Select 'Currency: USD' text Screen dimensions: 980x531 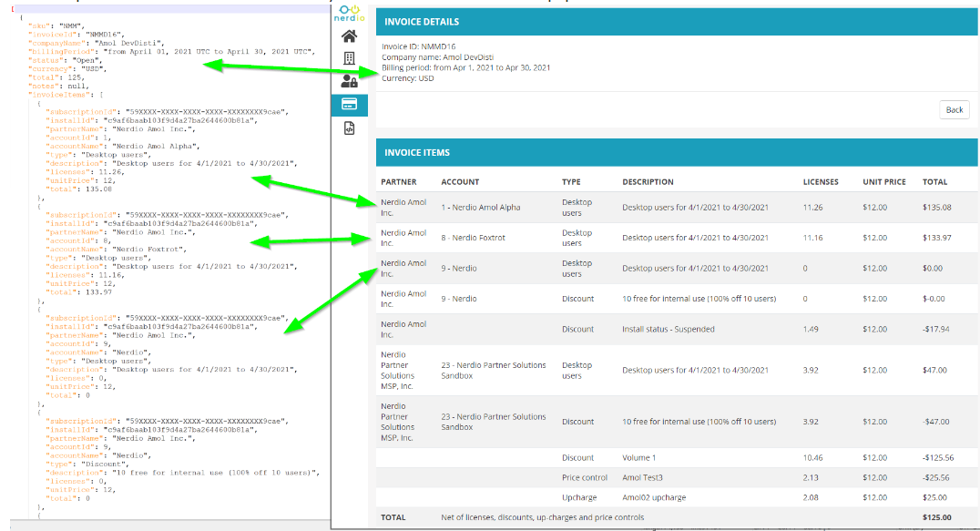coord(407,78)
